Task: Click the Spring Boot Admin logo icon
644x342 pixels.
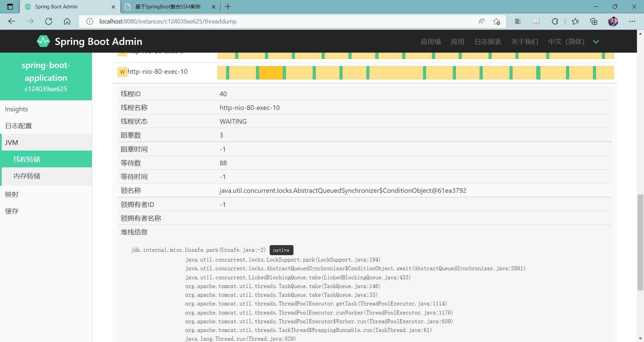Action: coord(43,41)
